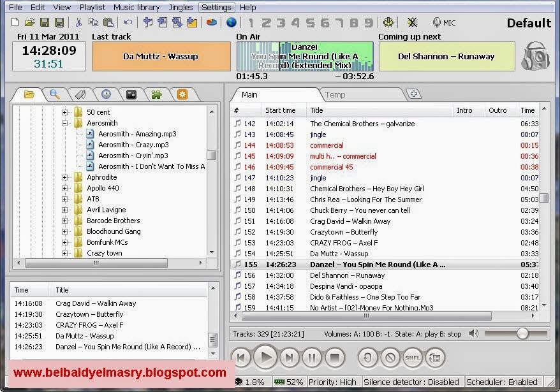Viewport: 560px width, 392px height.
Task: Open the green puzzle piece tab
Action: (x=156, y=94)
